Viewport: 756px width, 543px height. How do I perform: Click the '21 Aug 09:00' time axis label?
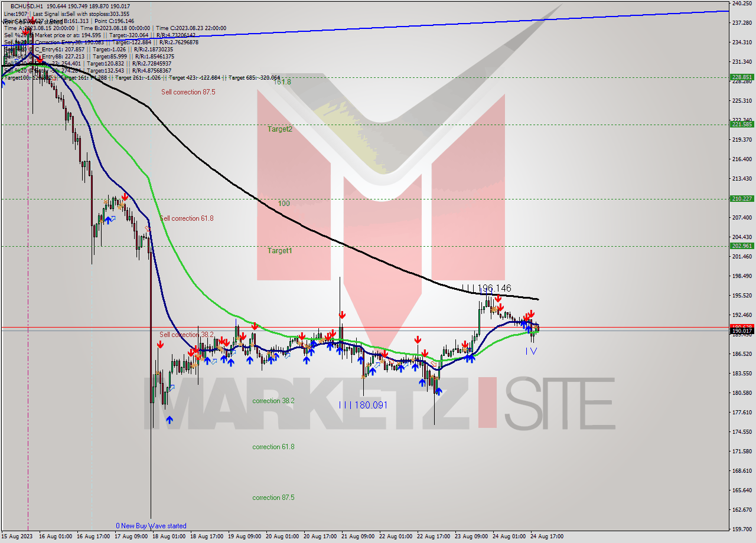tap(357, 537)
